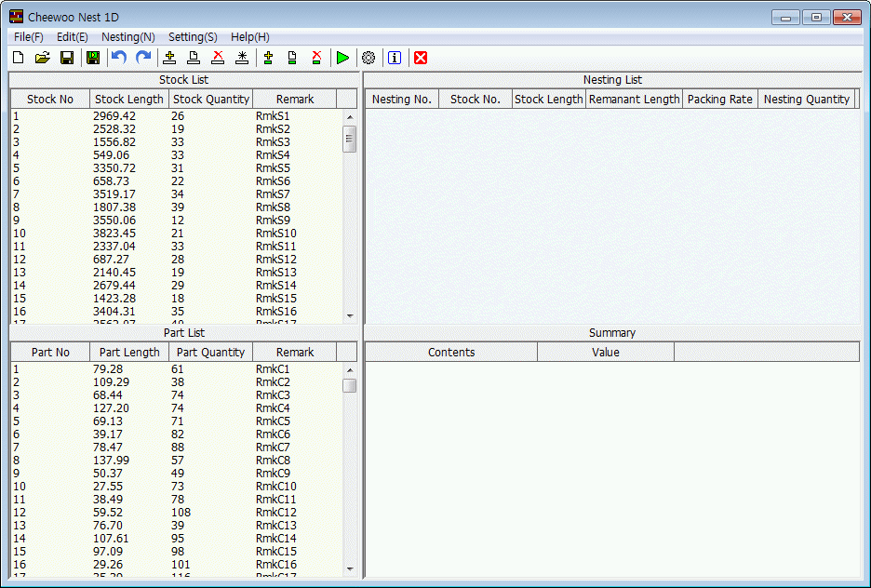Undo the last action
This screenshot has height=588, width=871.
tap(118, 58)
